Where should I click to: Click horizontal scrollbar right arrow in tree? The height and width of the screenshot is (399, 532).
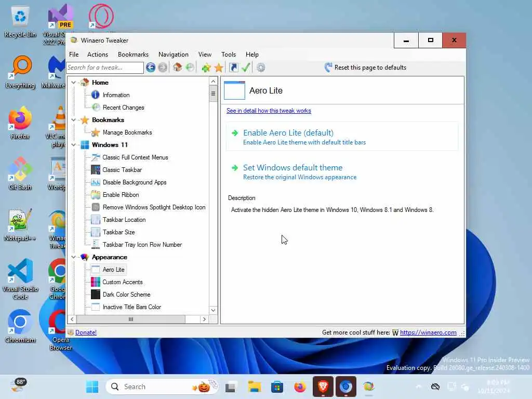[x=204, y=320]
